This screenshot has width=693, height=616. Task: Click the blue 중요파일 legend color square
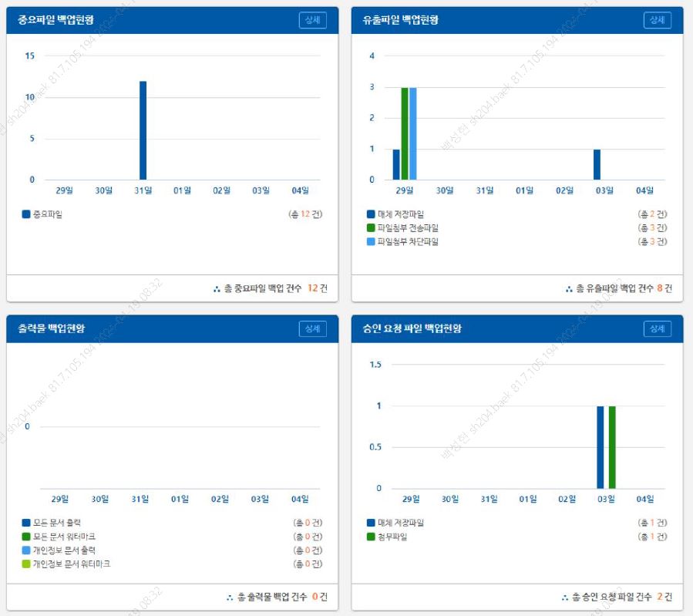pos(26,214)
